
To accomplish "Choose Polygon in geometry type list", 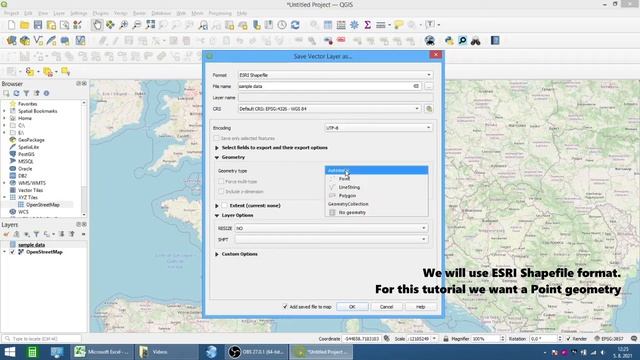I will pos(376,196).
